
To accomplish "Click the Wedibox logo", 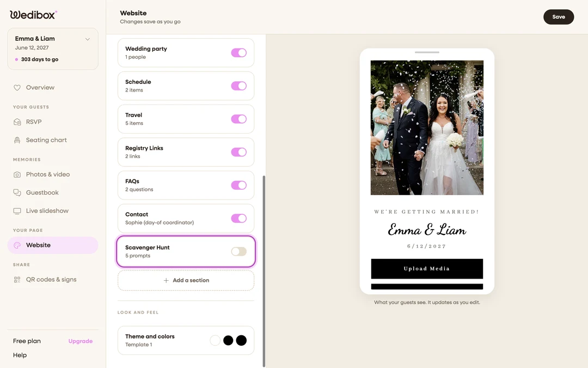I will click(33, 15).
